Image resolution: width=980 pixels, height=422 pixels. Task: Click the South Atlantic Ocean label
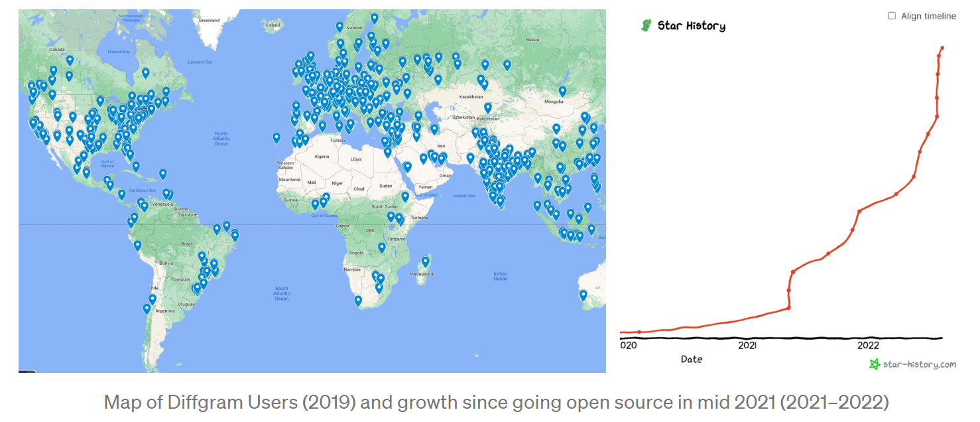pyautogui.click(x=282, y=293)
